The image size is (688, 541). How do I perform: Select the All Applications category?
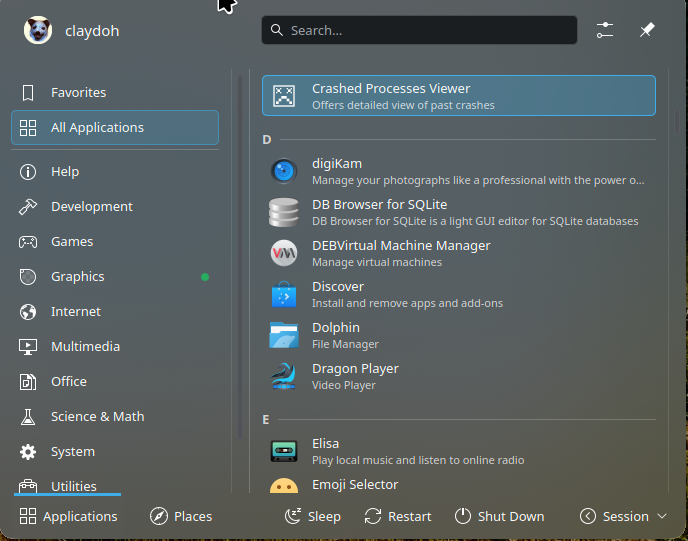coord(115,128)
